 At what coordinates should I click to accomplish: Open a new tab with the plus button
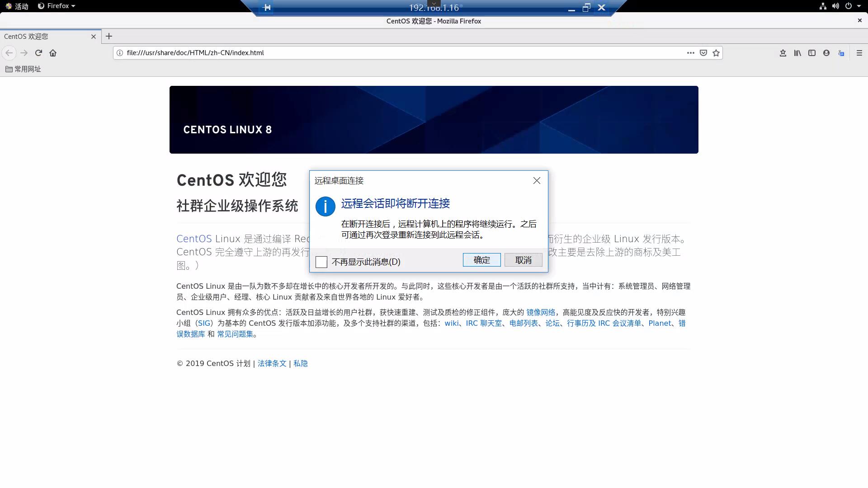coord(108,37)
